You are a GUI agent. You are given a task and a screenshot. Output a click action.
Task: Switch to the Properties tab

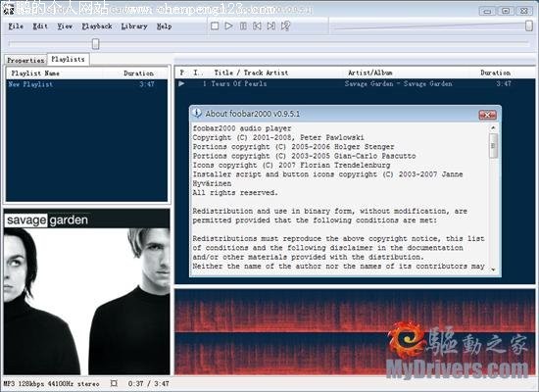pyautogui.click(x=25, y=60)
